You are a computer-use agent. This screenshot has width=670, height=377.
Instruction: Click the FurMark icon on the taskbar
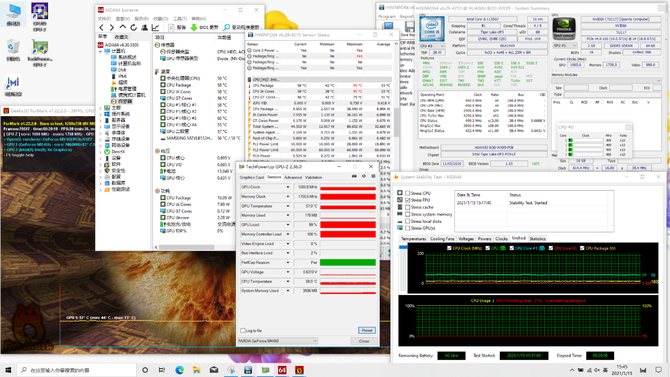(299, 370)
